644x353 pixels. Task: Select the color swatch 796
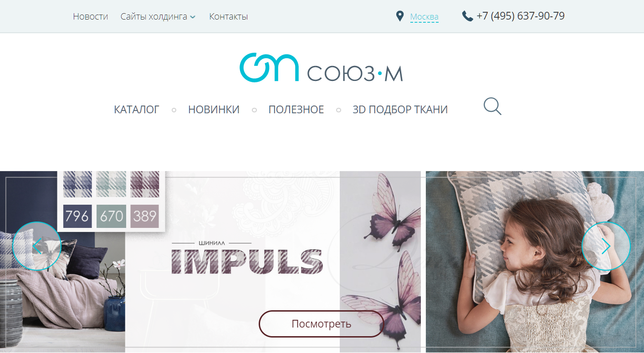pyautogui.click(x=77, y=216)
